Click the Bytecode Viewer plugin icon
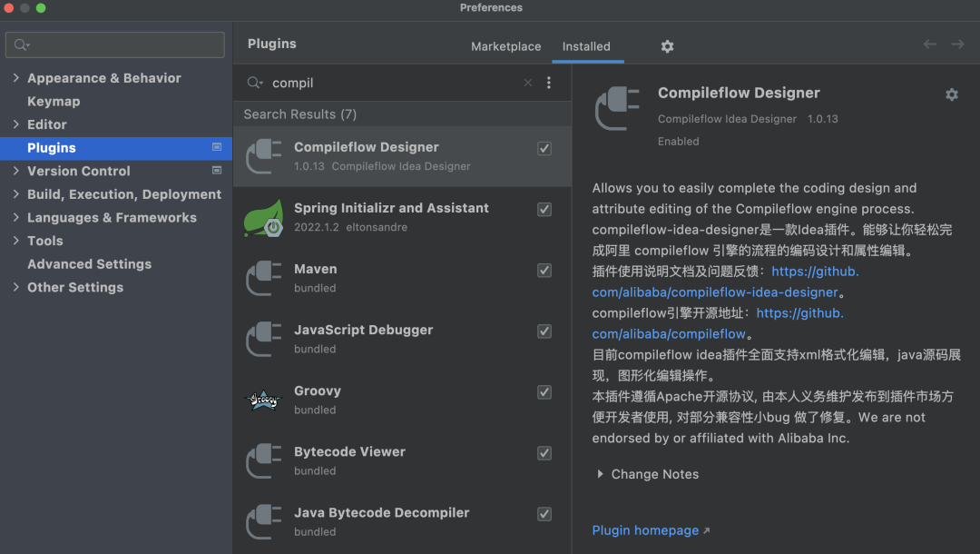This screenshot has height=554, width=980. (264, 460)
